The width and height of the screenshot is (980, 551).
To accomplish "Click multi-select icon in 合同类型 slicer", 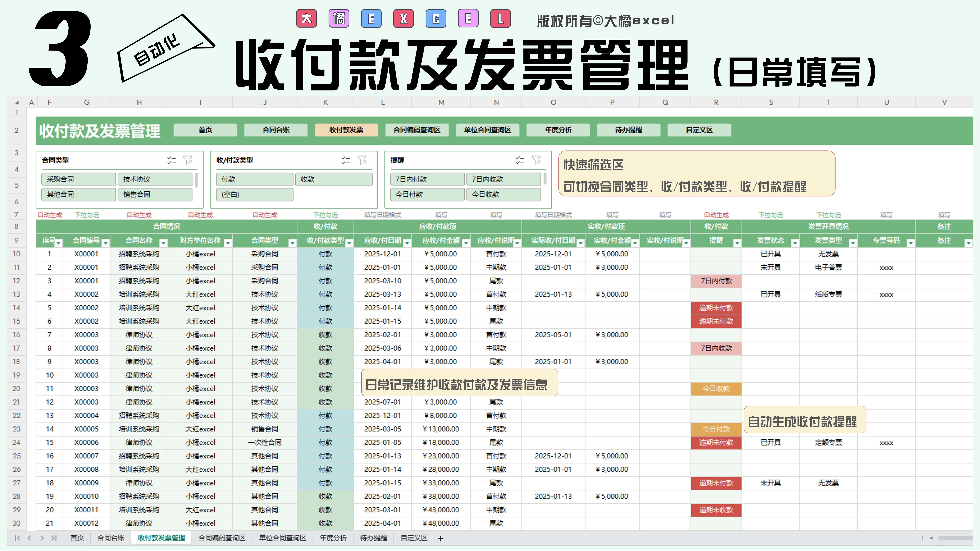I will pyautogui.click(x=172, y=160).
